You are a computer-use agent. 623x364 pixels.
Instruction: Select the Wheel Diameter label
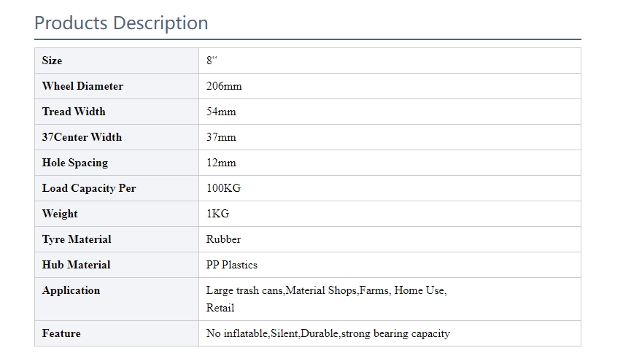coord(82,86)
